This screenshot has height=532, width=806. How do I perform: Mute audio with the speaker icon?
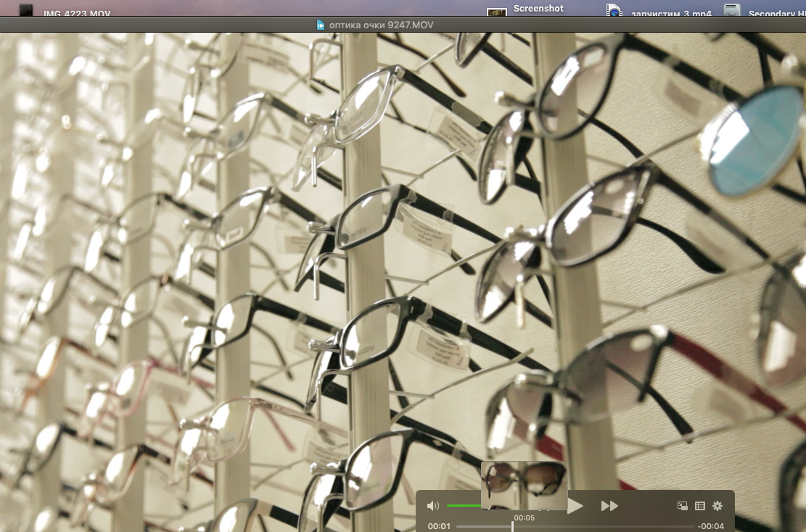click(433, 506)
